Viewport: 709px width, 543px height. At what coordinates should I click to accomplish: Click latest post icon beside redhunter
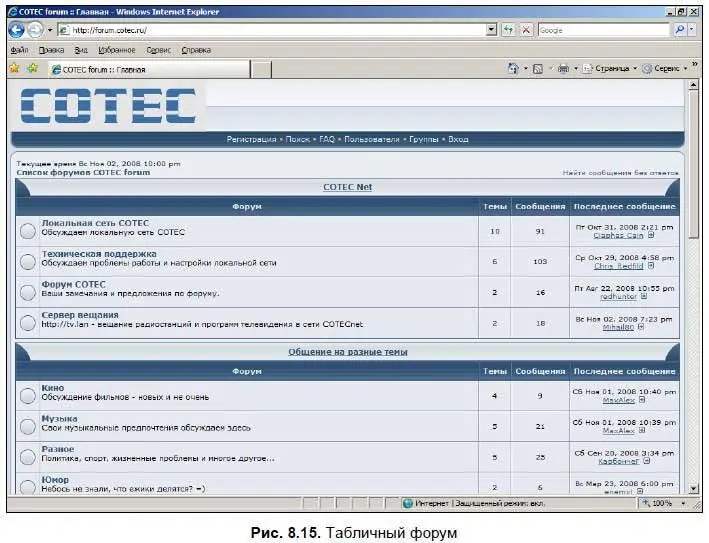tap(642, 297)
